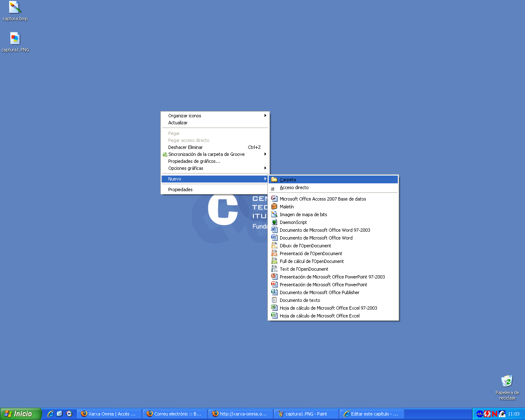This screenshot has height=420, width=525.
Task: Click the 11:03 clock in the system tray
Action: pyautogui.click(x=514, y=414)
